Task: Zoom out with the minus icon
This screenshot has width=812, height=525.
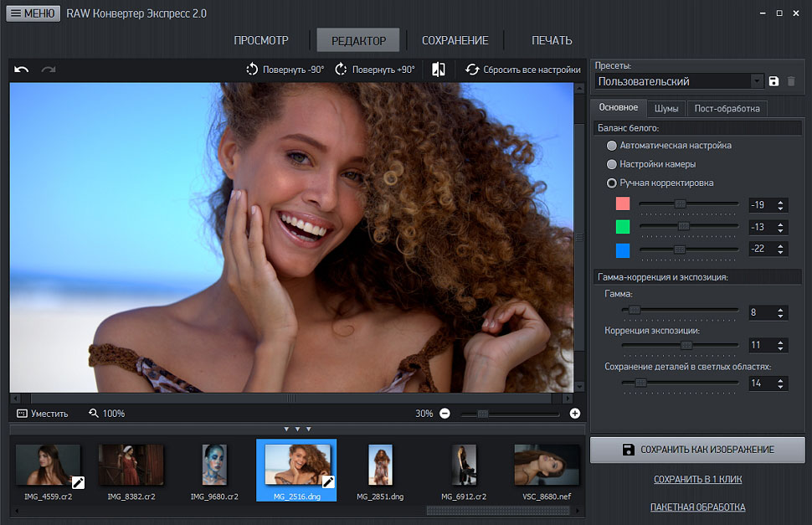Action: [x=445, y=413]
